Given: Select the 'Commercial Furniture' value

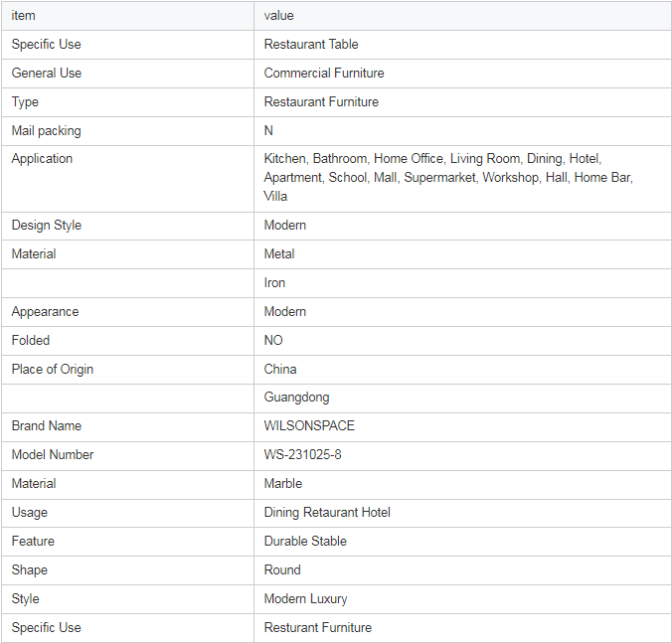Looking at the screenshot, I should 324,73.
